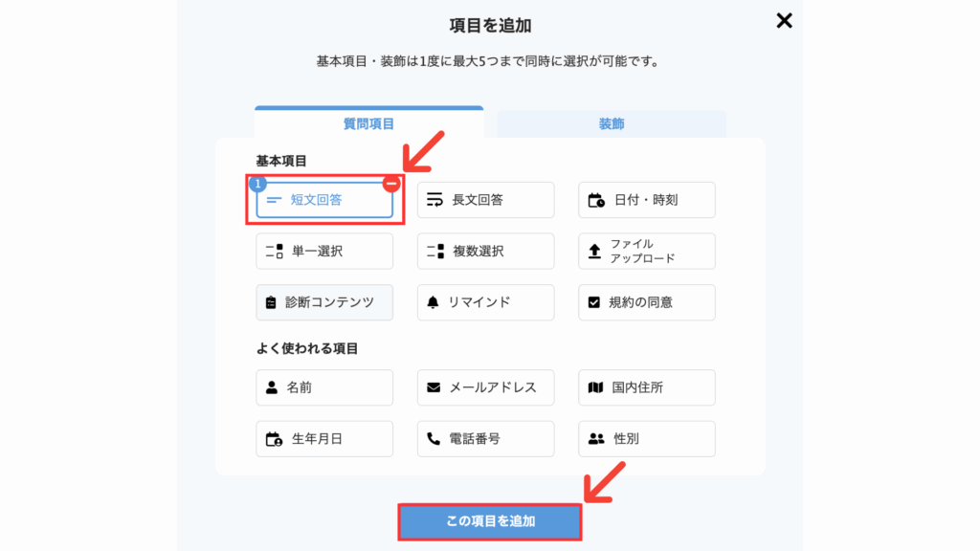The width and height of the screenshot is (980, 551).
Task: Add the 電話番号 phone item
Action: 485,438
